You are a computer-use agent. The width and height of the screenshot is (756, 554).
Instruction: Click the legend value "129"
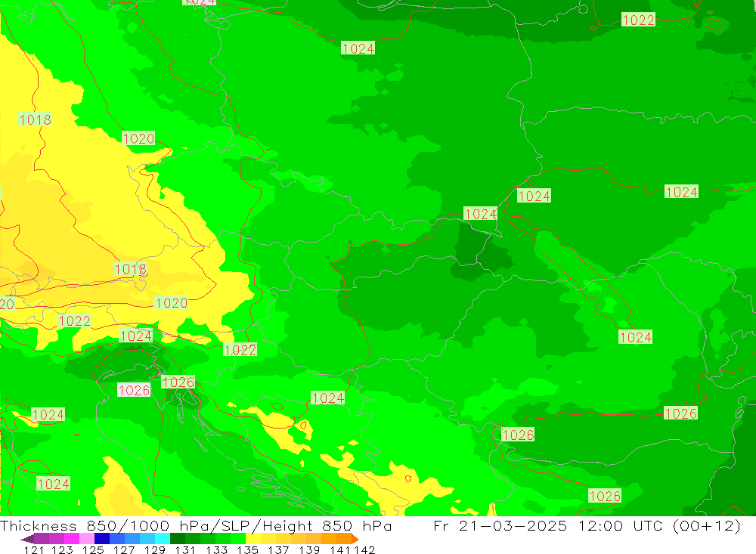click(155, 549)
